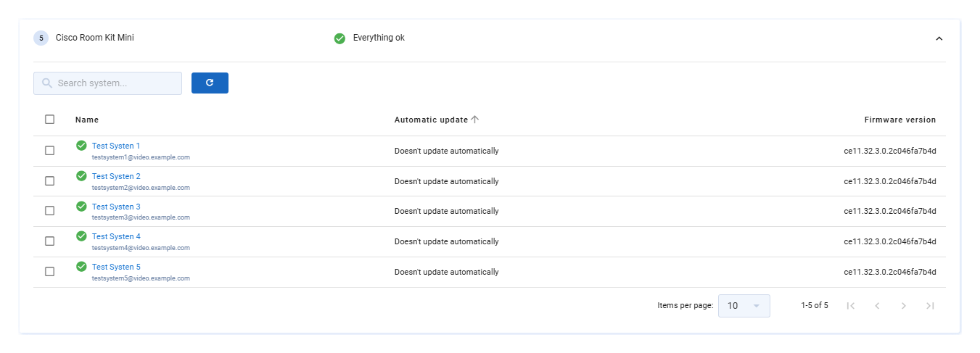Go to the previous page arrow
The height and width of the screenshot is (353, 980).
pos(877,306)
